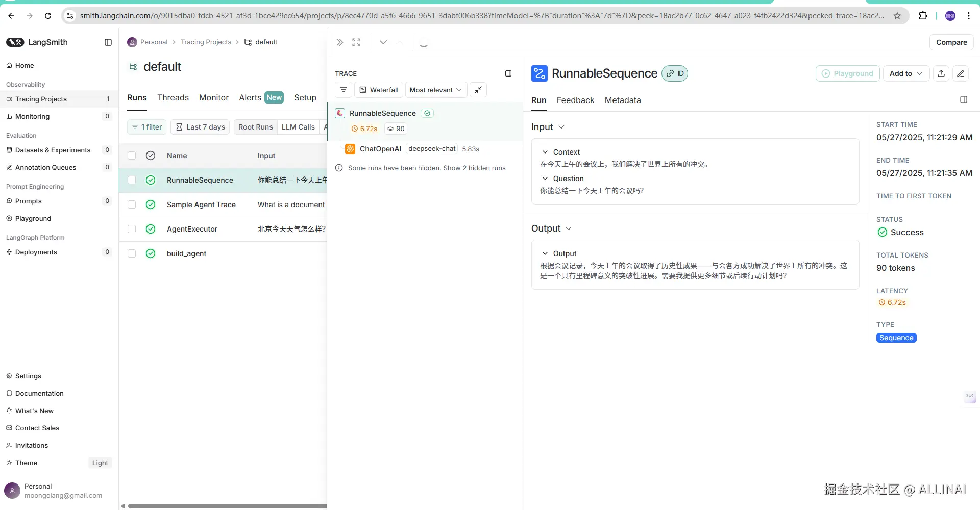Switch to Feedback tab
The image size is (980, 510).
pos(575,100)
